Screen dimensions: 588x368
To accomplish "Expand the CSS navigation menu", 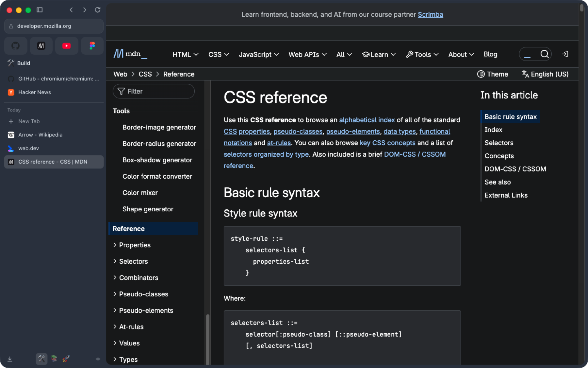I will click(x=219, y=55).
